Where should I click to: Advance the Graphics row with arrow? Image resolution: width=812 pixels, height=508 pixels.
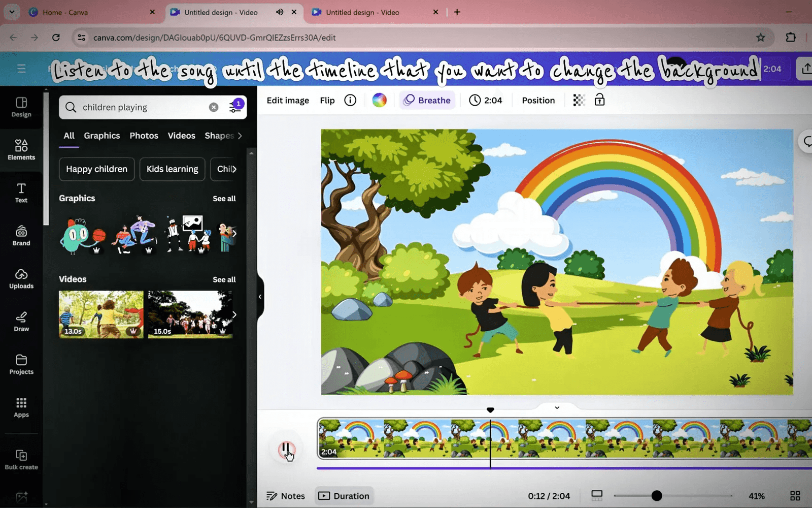[234, 234]
